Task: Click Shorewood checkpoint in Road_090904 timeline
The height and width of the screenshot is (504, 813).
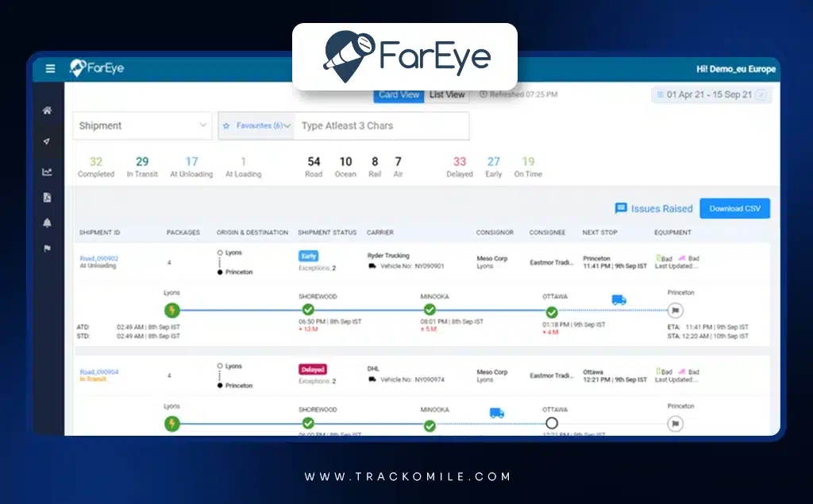Action: (x=308, y=423)
